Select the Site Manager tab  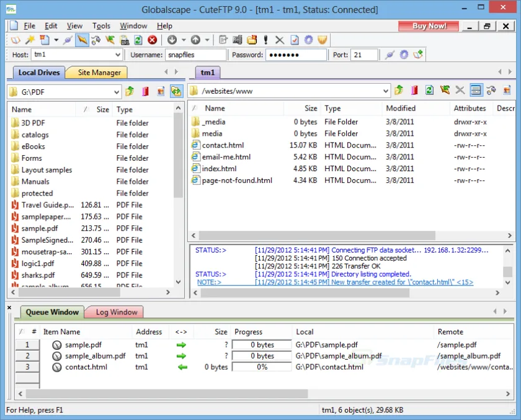[x=99, y=73]
